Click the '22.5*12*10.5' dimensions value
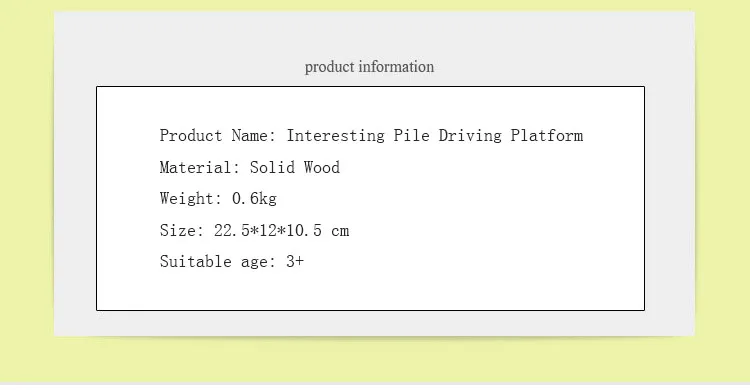750x390 pixels. (x=267, y=231)
